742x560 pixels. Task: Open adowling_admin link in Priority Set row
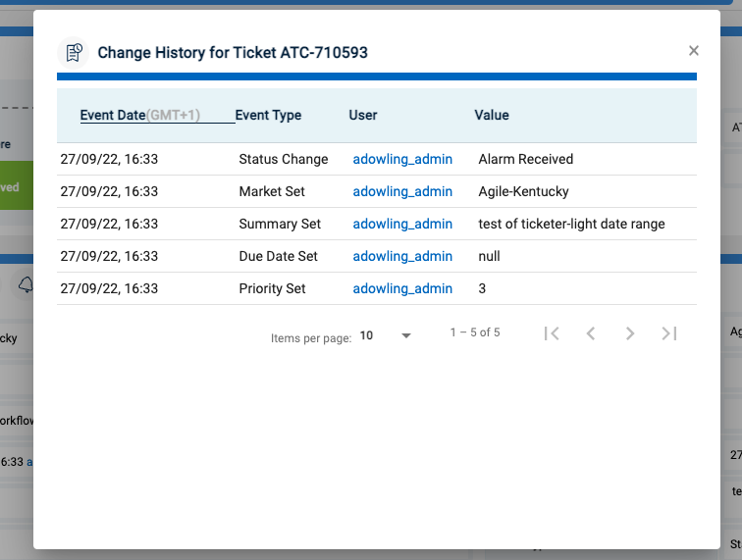point(402,288)
